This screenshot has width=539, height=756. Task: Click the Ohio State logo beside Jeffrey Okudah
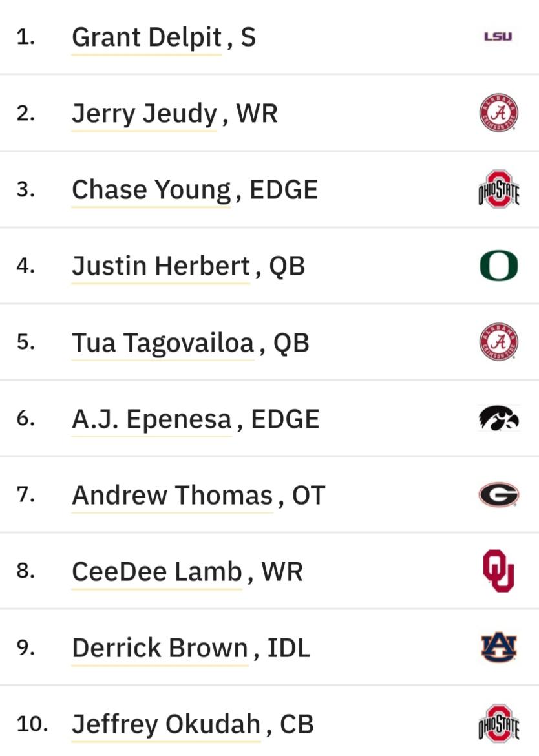[x=499, y=724]
